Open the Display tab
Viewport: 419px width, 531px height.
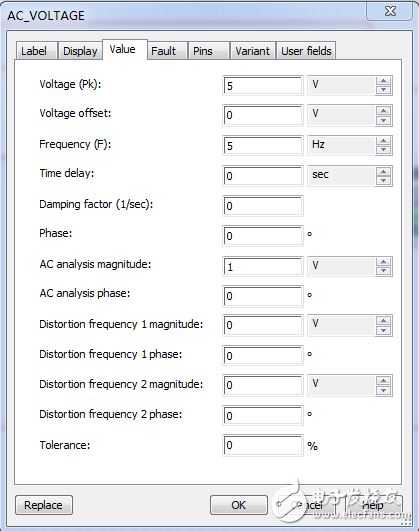pyautogui.click(x=80, y=51)
